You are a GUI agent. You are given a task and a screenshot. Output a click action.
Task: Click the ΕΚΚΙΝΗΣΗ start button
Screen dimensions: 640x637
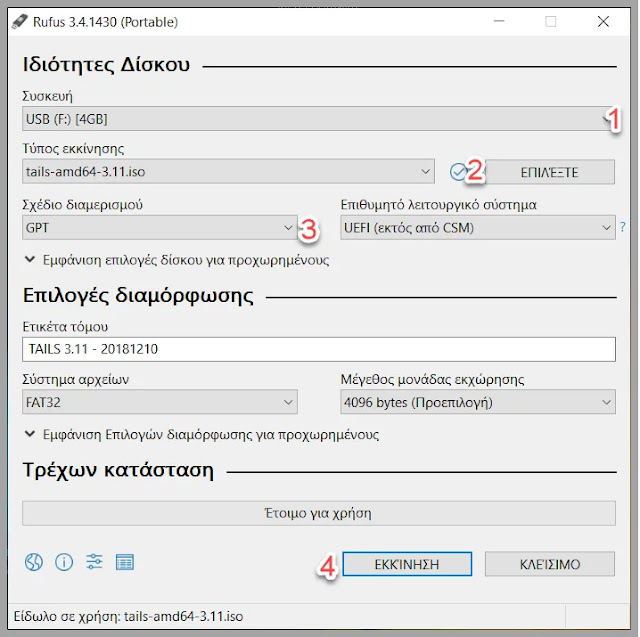[x=407, y=564]
